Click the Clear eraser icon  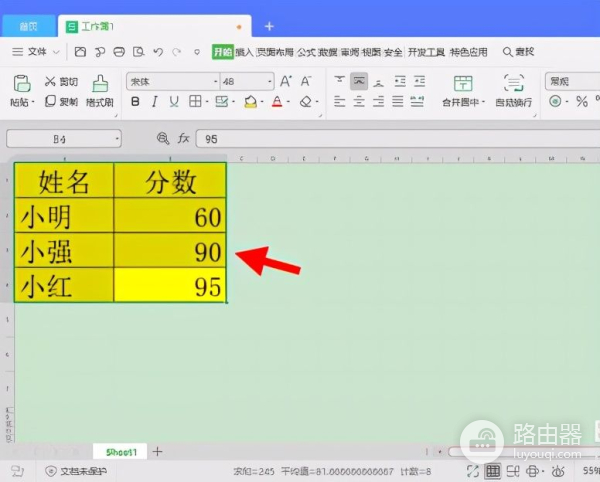[306, 101]
